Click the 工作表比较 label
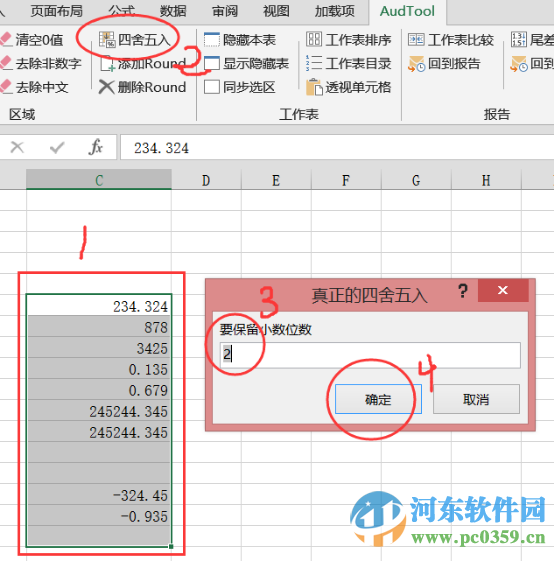This screenshot has width=555, height=562. coord(461,39)
